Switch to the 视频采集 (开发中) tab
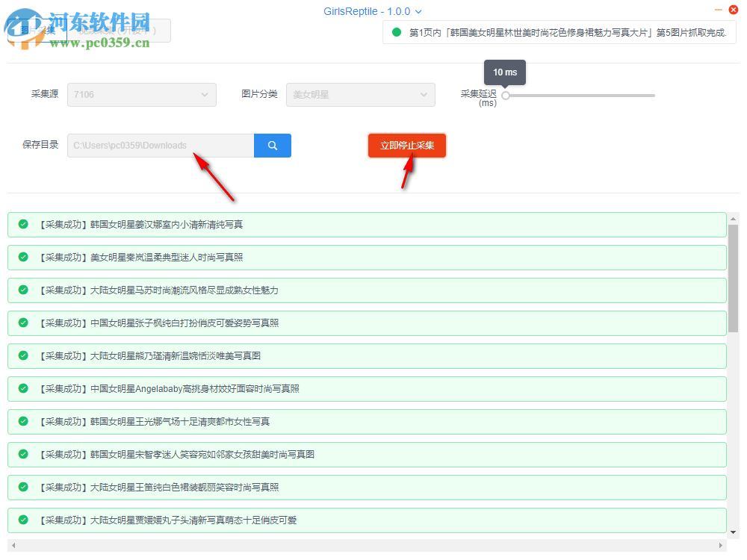747x560 pixels. click(120, 31)
